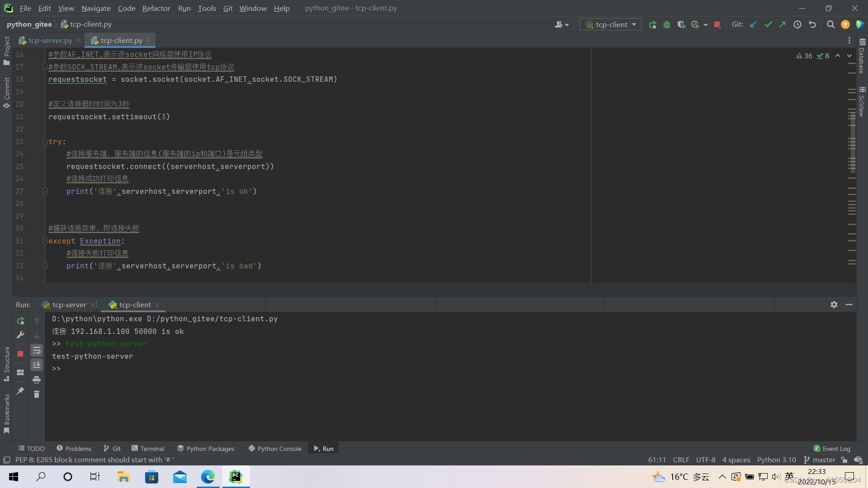
Task: Open volume control from the system tray
Action: click(x=776, y=477)
